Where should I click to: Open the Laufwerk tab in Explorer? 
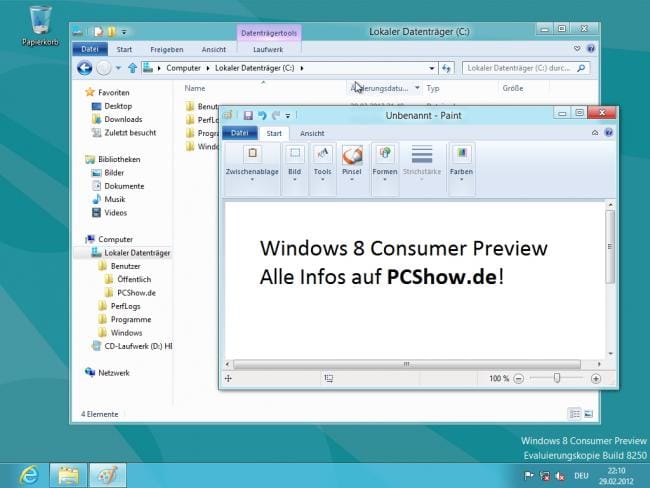[x=268, y=49]
